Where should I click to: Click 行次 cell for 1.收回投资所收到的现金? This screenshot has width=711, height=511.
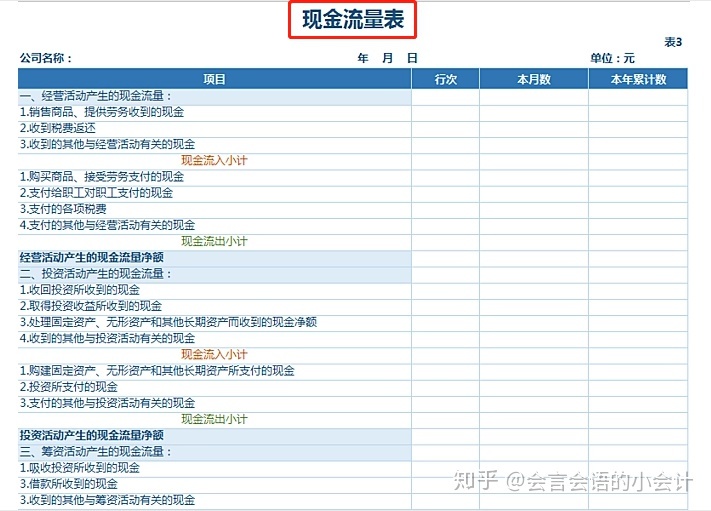pyautogui.click(x=445, y=291)
